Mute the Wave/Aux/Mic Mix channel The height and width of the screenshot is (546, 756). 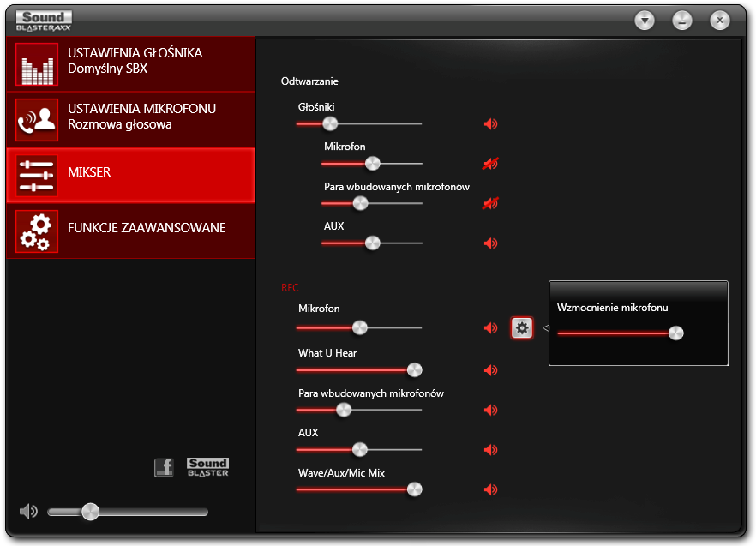point(490,489)
